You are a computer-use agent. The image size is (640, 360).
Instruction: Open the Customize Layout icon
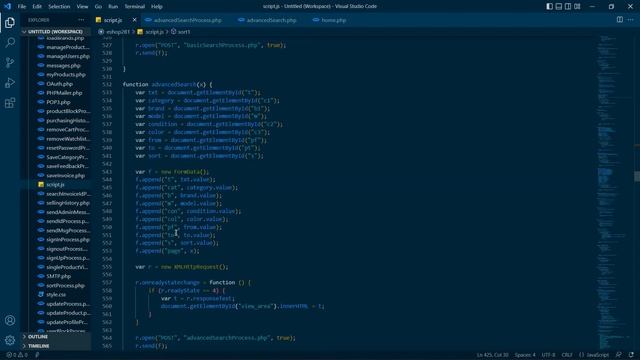577,6
